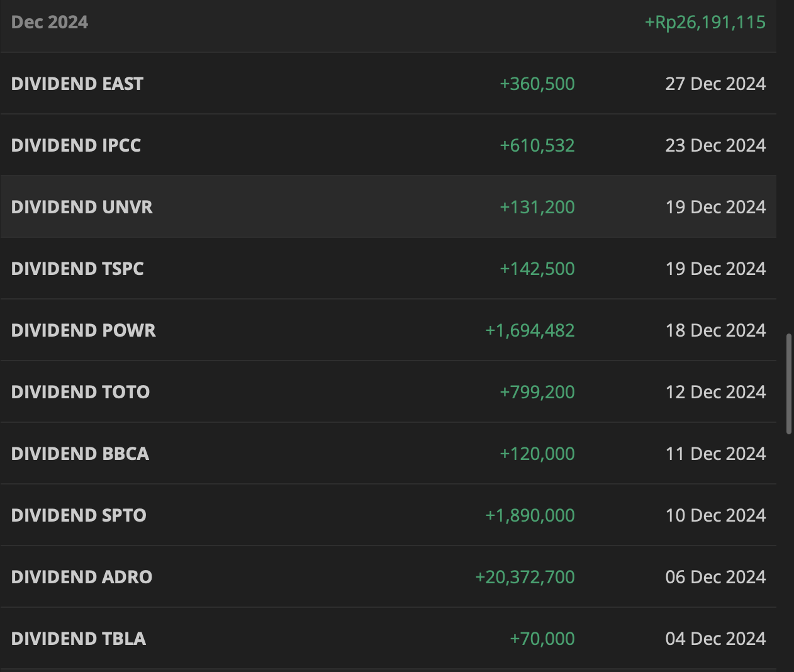The height and width of the screenshot is (672, 794).
Task: Click the +Rp26,191,115 monthly total
Action: [x=705, y=23]
